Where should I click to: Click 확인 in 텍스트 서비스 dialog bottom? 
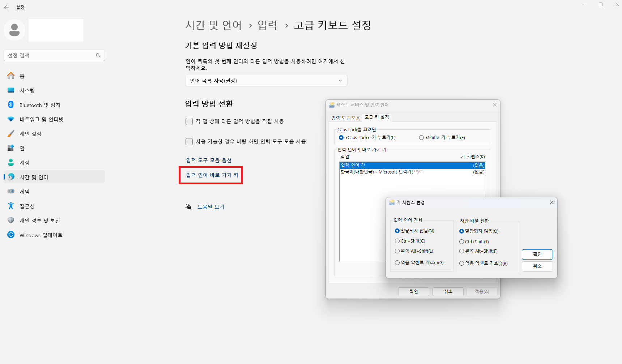click(413, 292)
